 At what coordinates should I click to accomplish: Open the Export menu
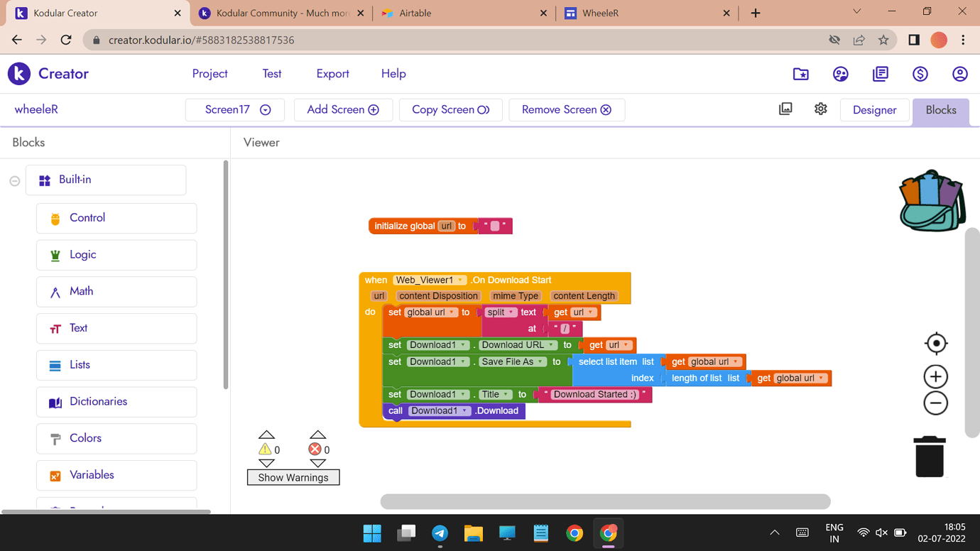(332, 74)
